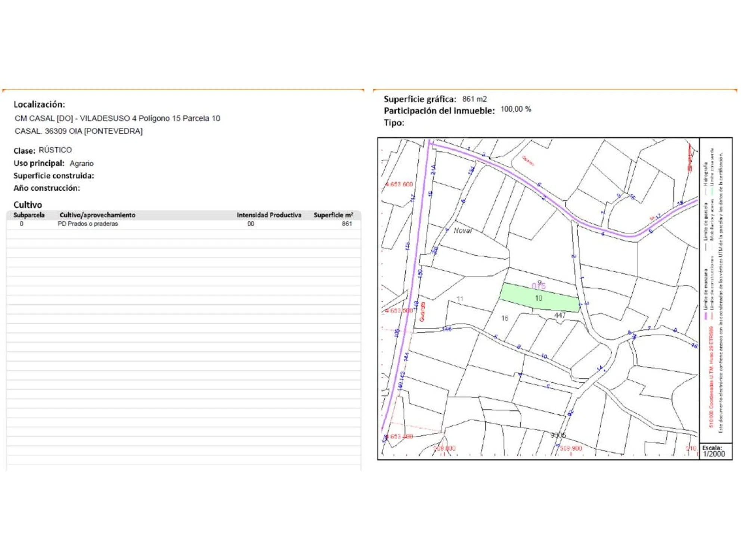Select the Localización heading

point(39,105)
